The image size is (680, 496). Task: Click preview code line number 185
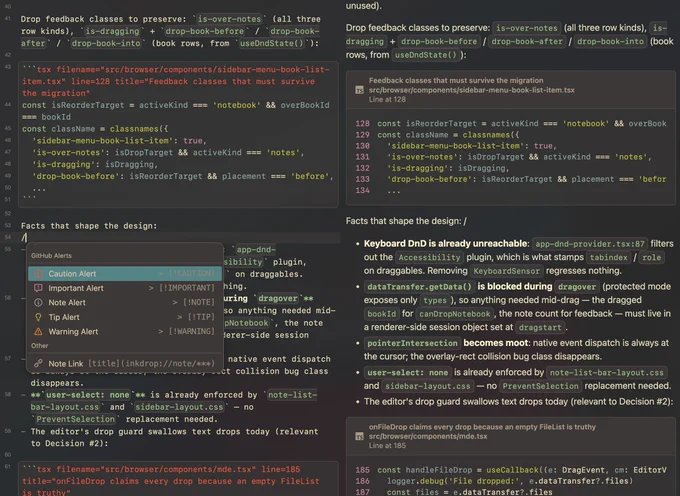363,470
